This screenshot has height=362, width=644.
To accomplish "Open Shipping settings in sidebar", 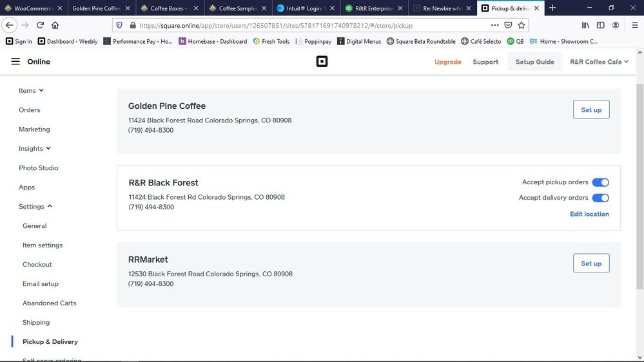I will 36,323.
